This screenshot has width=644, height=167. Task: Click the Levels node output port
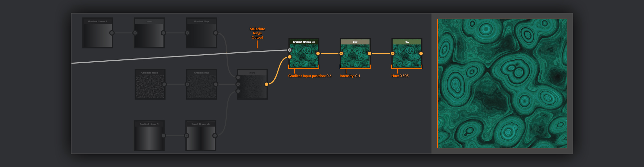pos(163,33)
